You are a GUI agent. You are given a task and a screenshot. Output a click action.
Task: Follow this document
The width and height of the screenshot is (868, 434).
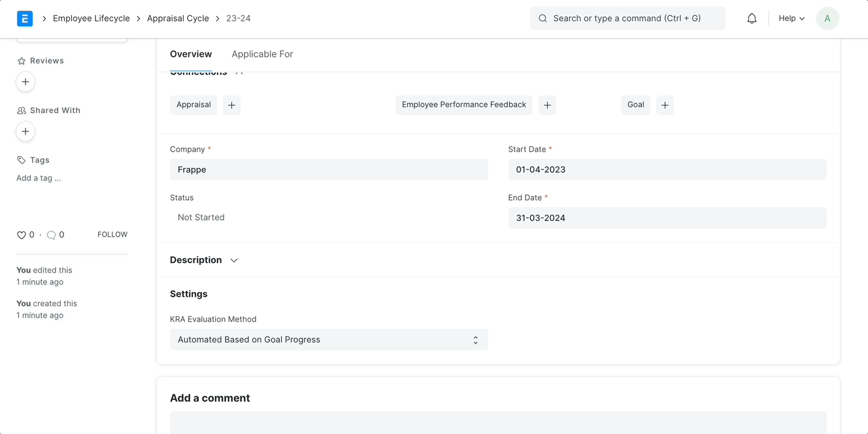pos(112,235)
